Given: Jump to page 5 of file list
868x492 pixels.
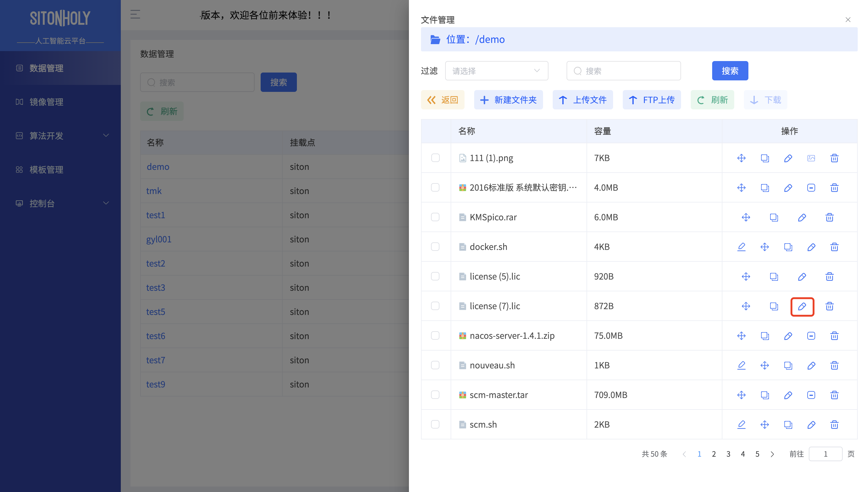Looking at the screenshot, I should (757, 454).
